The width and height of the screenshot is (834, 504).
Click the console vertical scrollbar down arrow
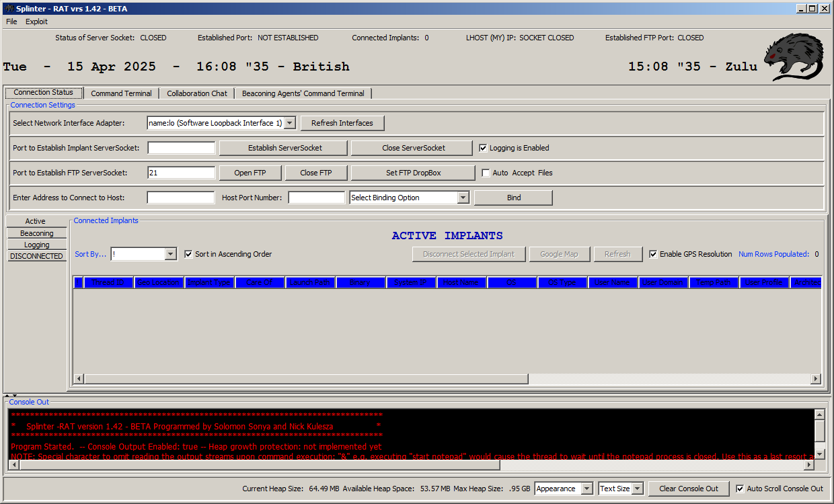[819, 454]
